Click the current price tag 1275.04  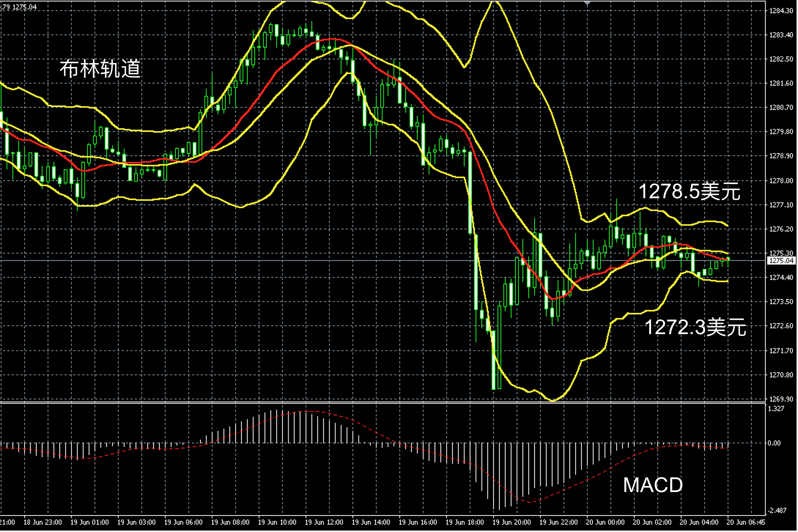tap(782, 261)
